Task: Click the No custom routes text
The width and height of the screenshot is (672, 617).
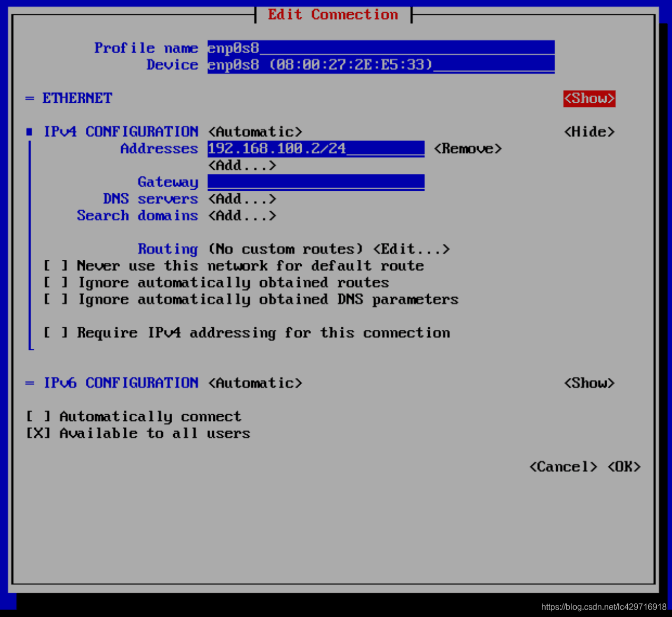Action: [286, 249]
